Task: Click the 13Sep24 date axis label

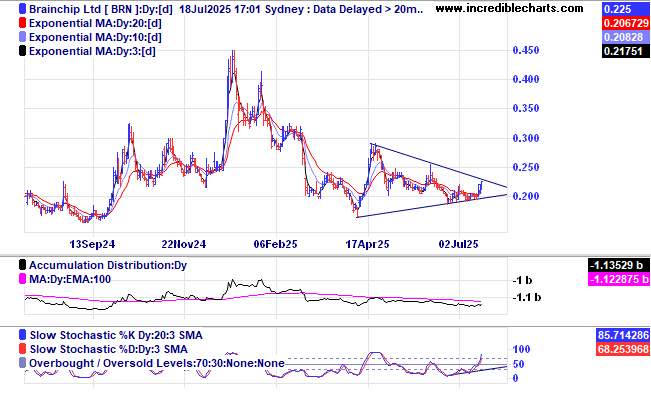Action: pos(92,244)
